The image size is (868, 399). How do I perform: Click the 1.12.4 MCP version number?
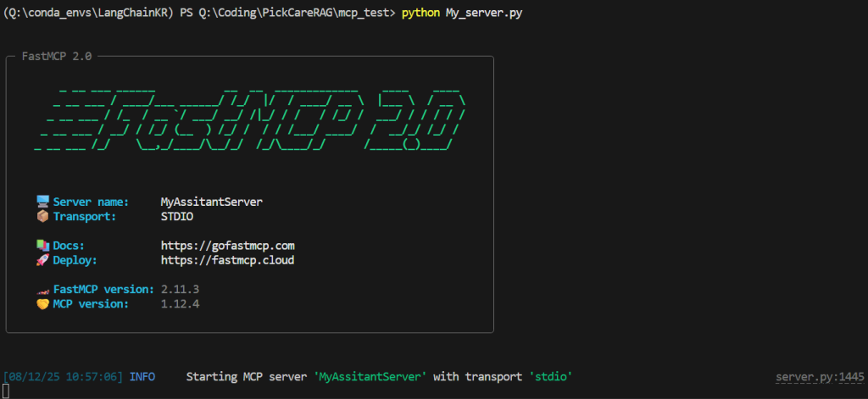coord(181,303)
